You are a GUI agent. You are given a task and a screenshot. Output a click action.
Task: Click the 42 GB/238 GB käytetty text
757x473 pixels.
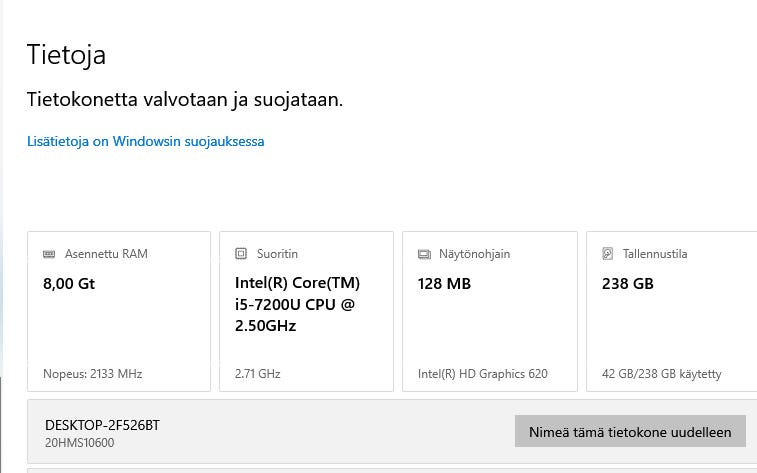click(x=661, y=374)
